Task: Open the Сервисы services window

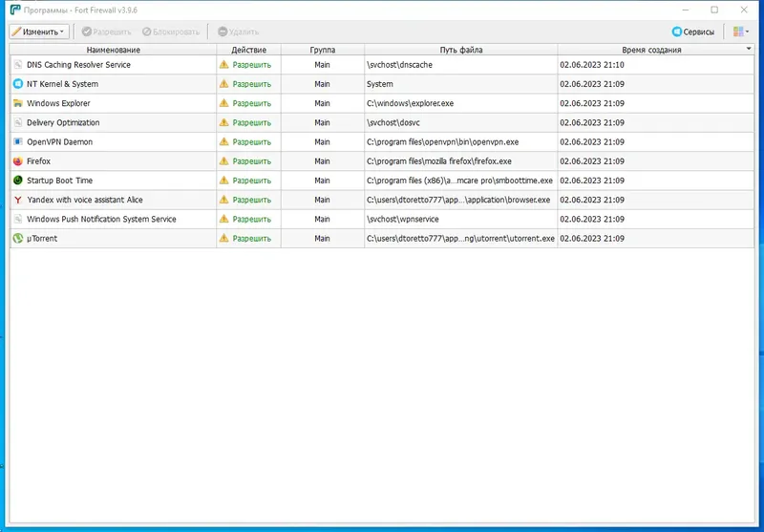Action: pyautogui.click(x=693, y=32)
